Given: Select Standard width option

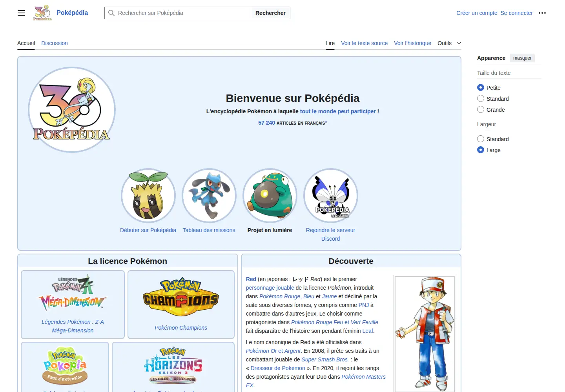Looking at the screenshot, I should 481,139.
